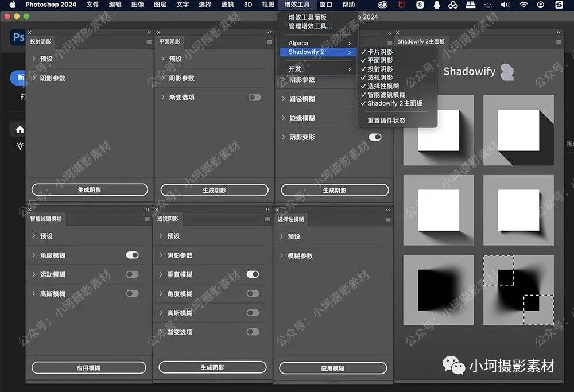574x392 pixels.
Task: Click 应用模糊 button in 选择性模糊 panel
Action: pos(333,368)
